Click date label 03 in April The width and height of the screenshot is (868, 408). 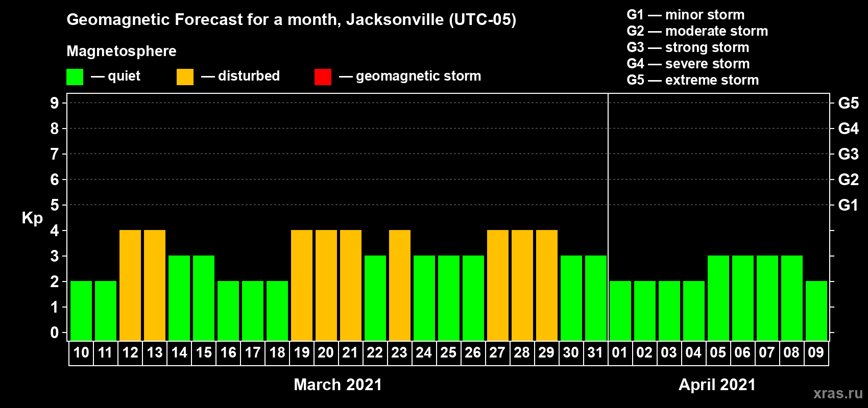click(x=669, y=353)
